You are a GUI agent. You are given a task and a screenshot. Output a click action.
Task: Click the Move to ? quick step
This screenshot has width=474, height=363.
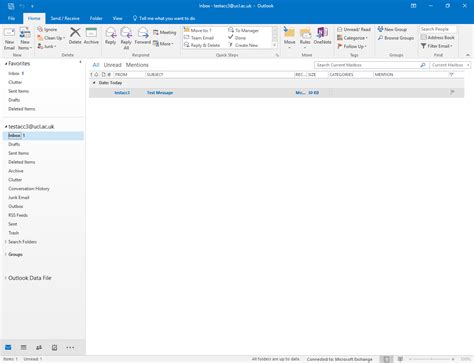(198, 30)
